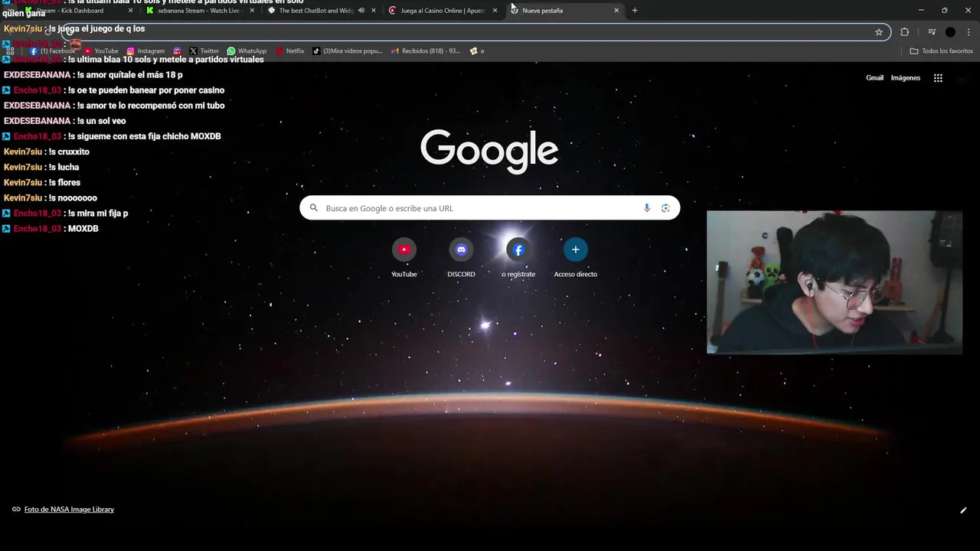
Task: Search by image with Google Lens
Action: tap(665, 208)
